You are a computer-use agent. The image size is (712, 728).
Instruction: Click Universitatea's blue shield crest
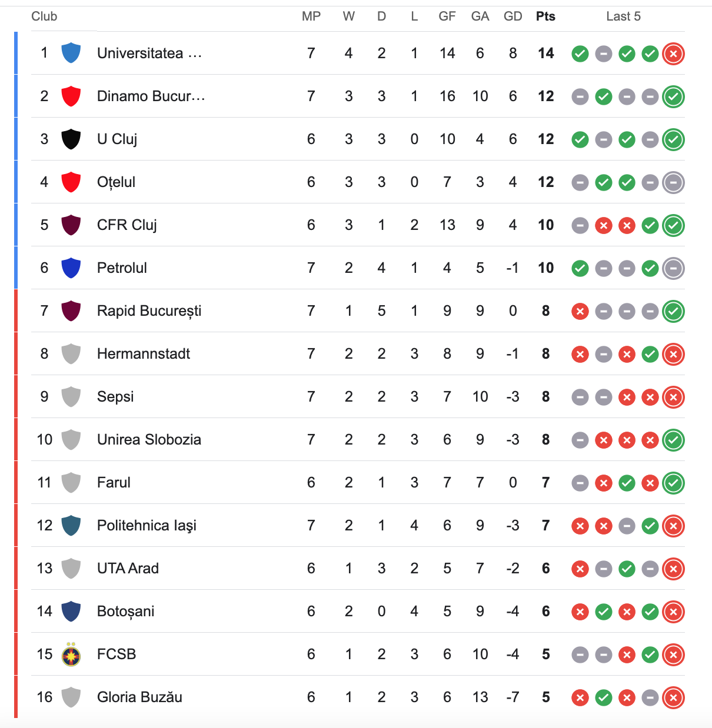[x=71, y=53]
